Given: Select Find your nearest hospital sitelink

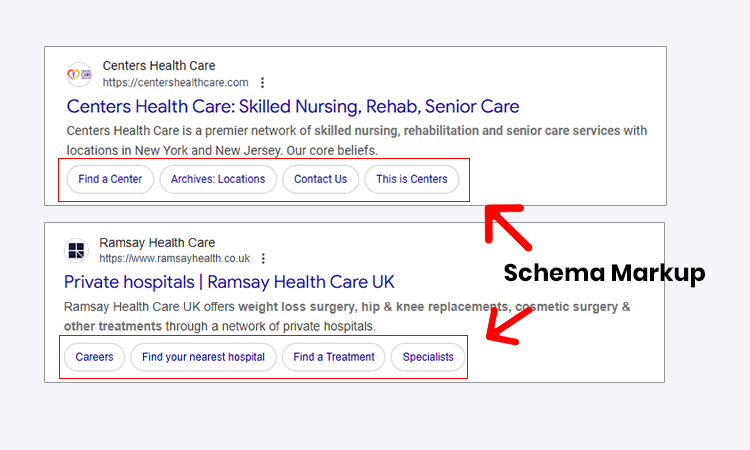Looking at the screenshot, I should pos(203,357).
